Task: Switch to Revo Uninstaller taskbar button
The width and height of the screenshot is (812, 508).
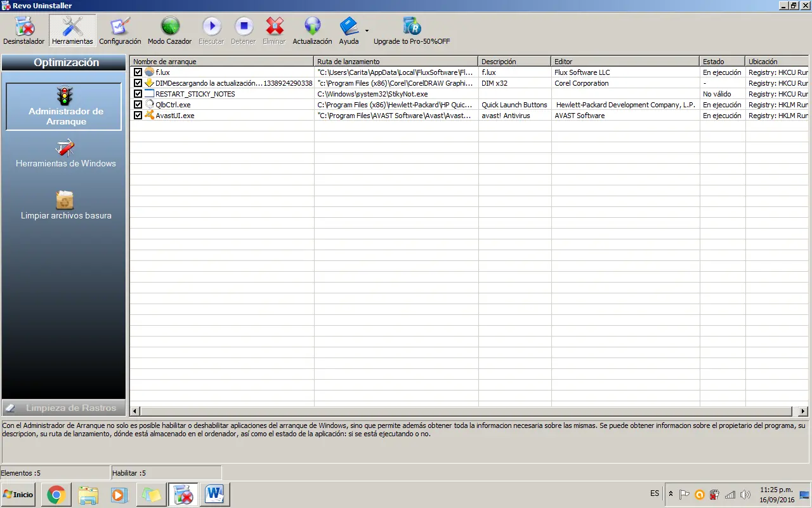Action: [183, 494]
